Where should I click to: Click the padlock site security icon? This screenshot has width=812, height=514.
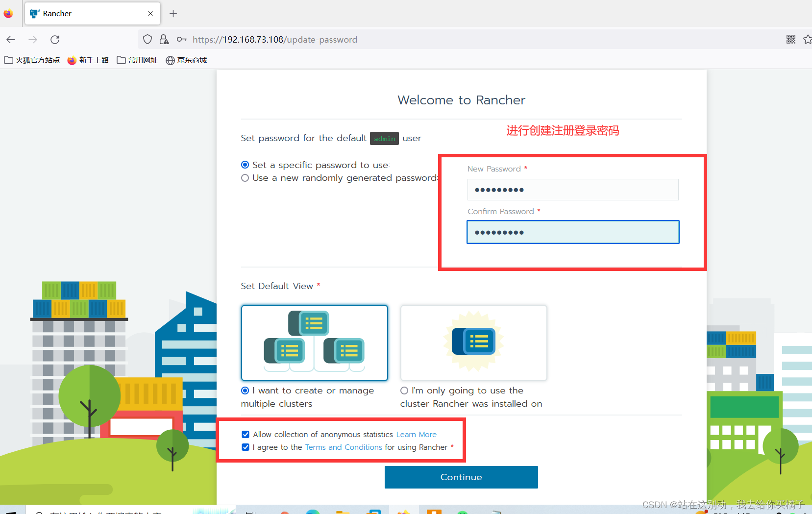[164, 40]
